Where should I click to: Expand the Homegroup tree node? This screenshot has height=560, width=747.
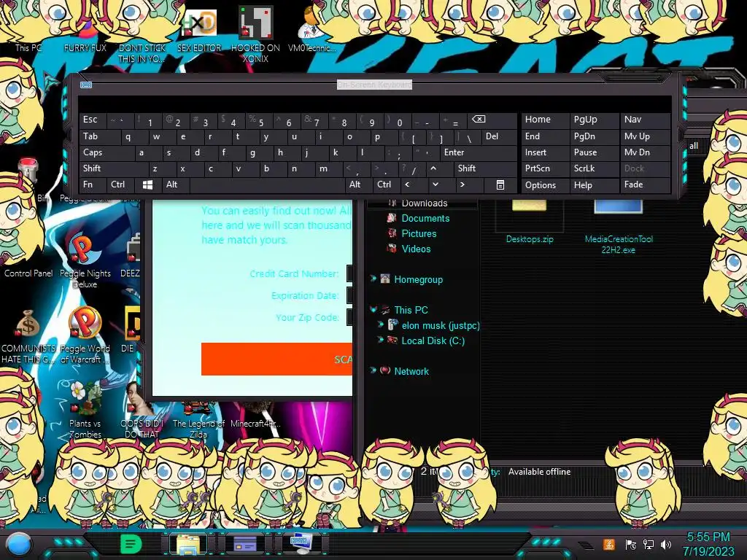pos(373,279)
